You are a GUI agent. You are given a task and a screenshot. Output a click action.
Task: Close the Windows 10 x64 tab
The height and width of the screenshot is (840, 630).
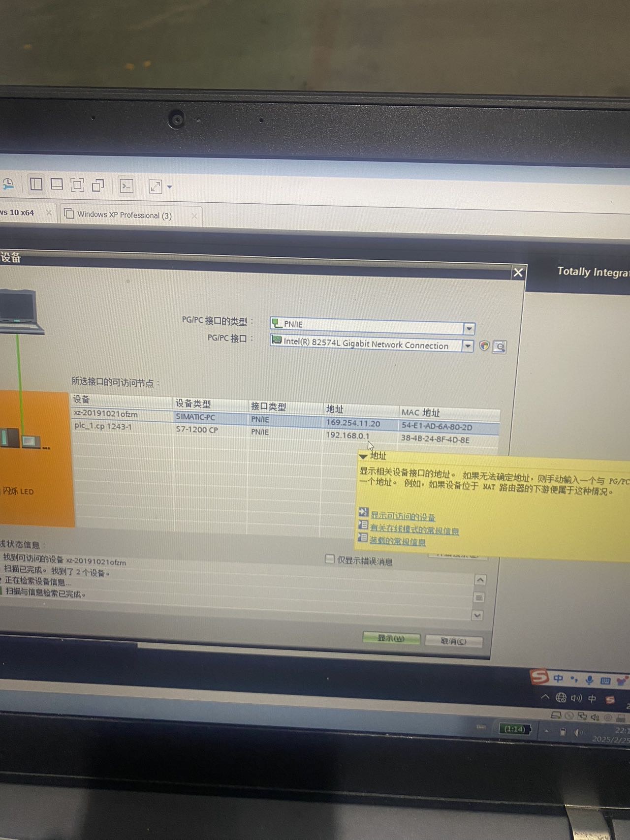point(49,213)
